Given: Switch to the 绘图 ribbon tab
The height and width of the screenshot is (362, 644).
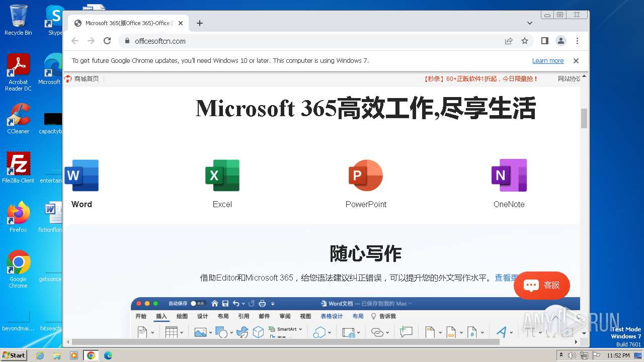Looking at the screenshot, I should 182,316.
